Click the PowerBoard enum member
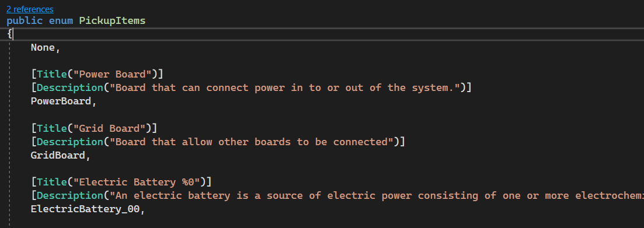The width and height of the screenshot is (644, 228). (x=61, y=101)
